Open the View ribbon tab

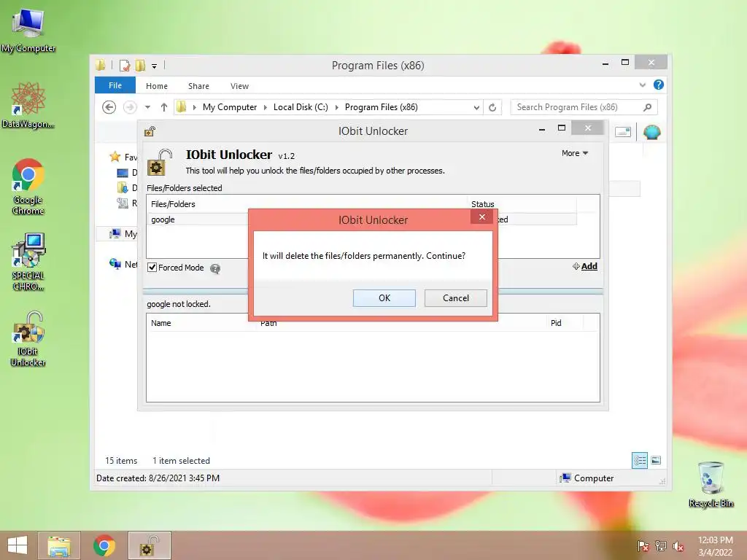pos(239,86)
